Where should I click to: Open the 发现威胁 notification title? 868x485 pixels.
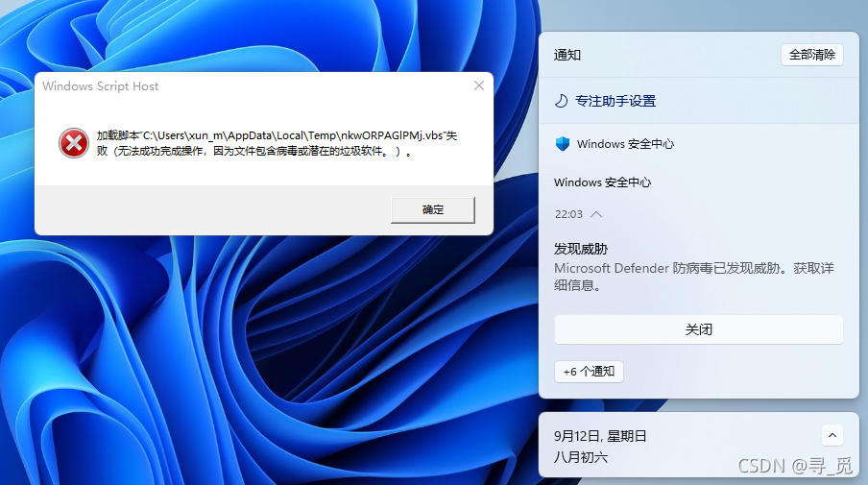pyautogui.click(x=581, y=249)
